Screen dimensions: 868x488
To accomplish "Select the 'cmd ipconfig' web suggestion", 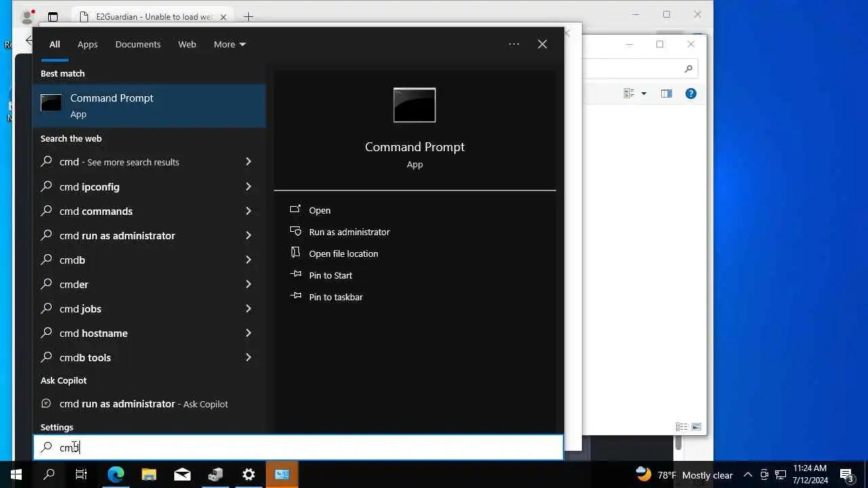I will (149, 186).
